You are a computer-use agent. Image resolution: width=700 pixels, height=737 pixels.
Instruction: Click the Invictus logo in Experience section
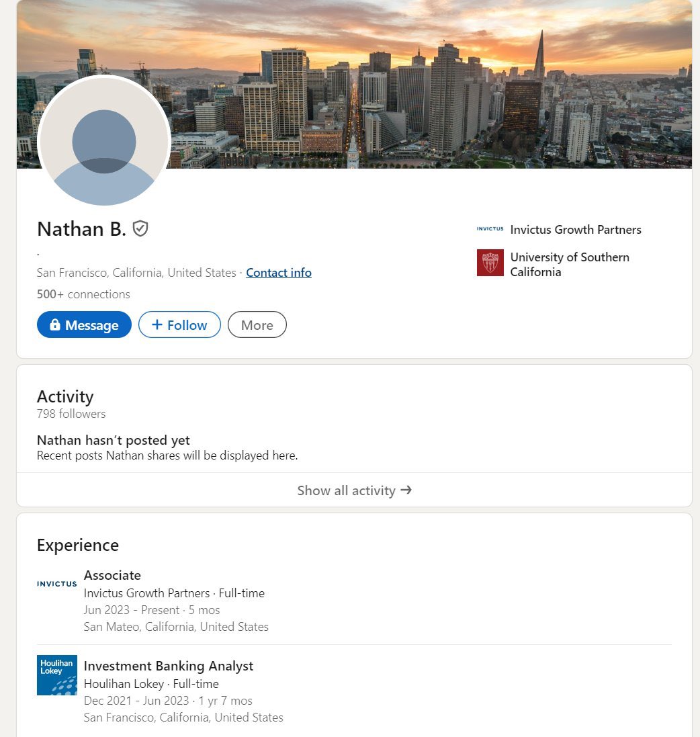(x=57, y=584)
